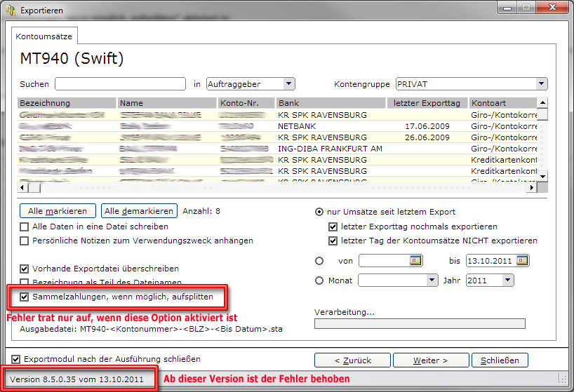Sort by the Name column header
This screenshot has height=392, width=574.
click(167, 103)
